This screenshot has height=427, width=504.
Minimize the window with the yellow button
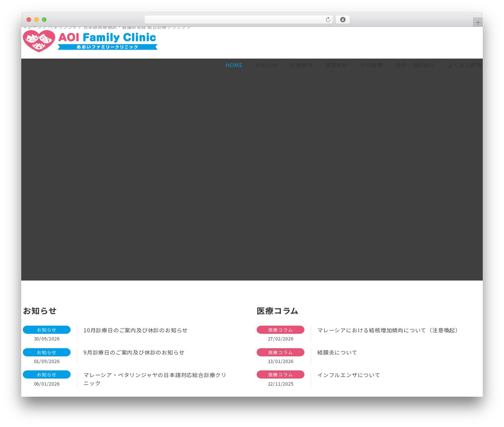pyautogui.click(x=36, y=20)
